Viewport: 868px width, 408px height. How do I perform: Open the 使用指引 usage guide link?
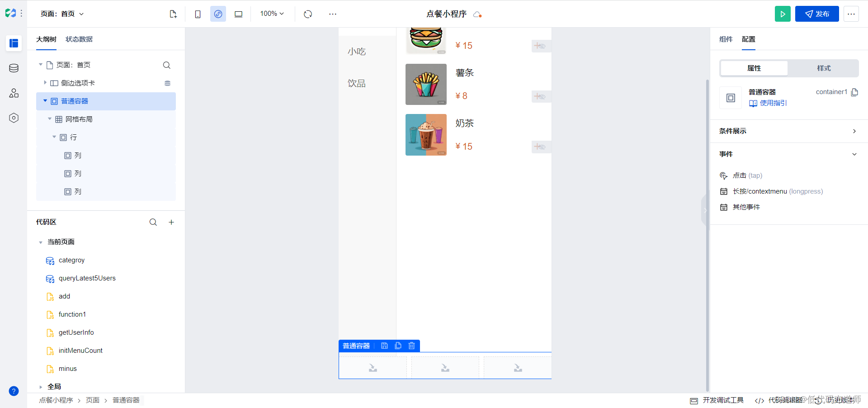[768, 103]
